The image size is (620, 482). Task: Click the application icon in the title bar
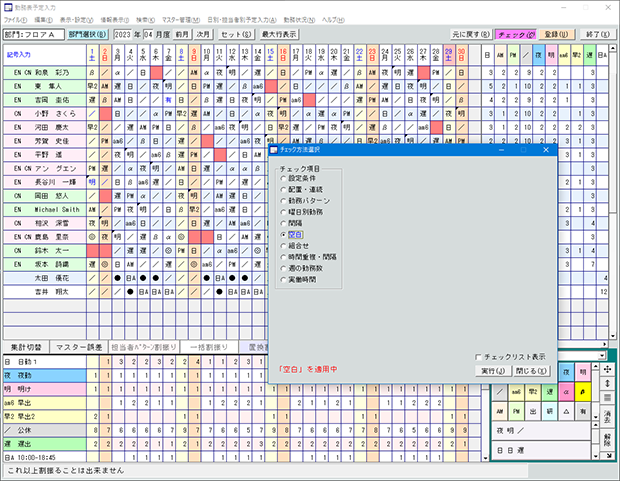(x=8, y=7)
